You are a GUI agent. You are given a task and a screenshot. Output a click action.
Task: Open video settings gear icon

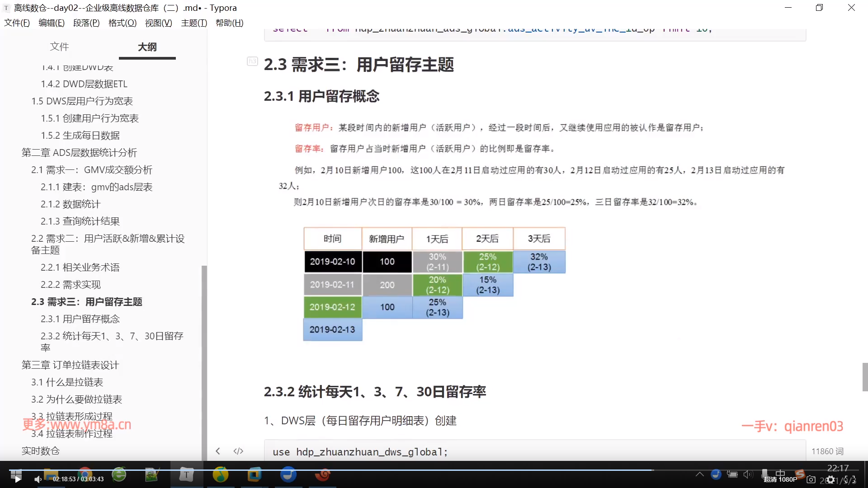click(x=830, y=480)
